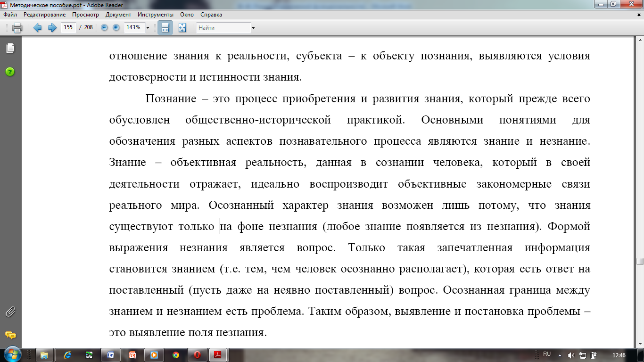The image size is (644, 362).
Task: Click the scrollbar down arrow
Action: 640,345
